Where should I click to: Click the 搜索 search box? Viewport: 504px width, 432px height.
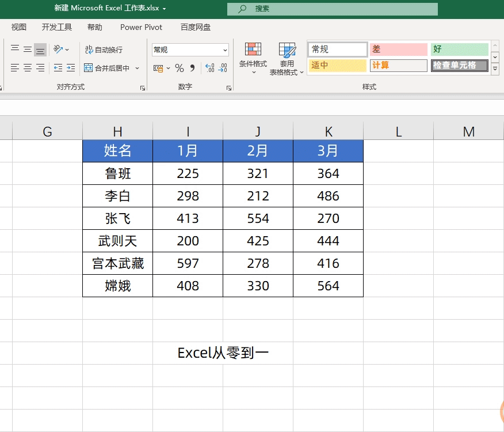331,9
